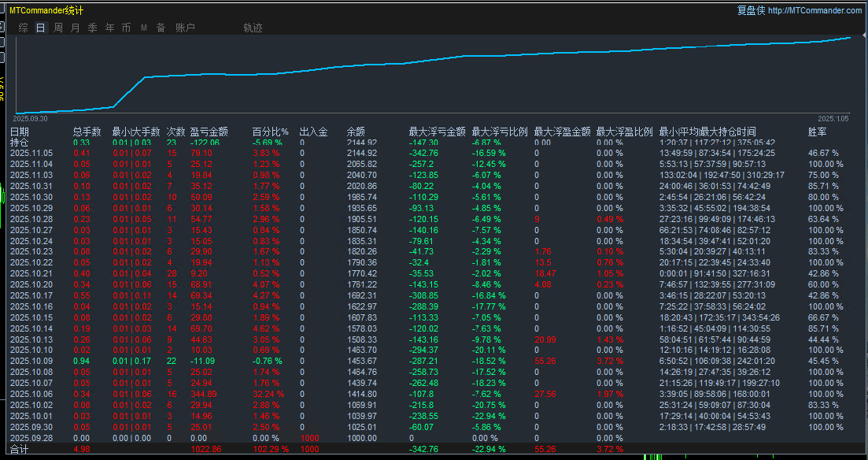Click the 持仓 position row label
Viewport: 868px width, 460px height.
tap(19, 143)
